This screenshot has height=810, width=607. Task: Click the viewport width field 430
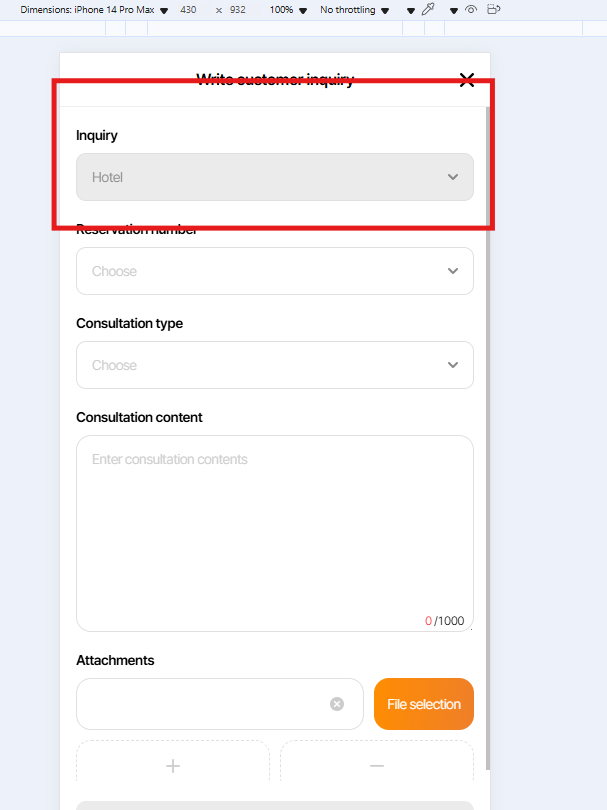188,9
